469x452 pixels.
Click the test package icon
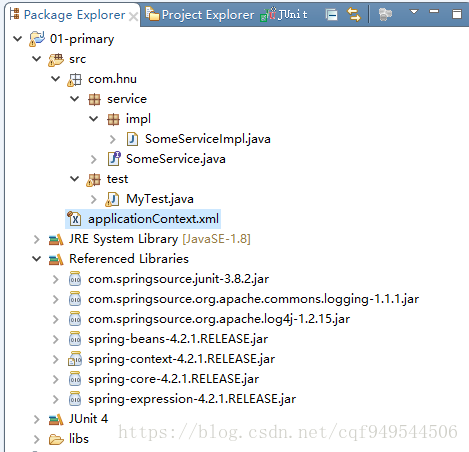tap(93, 179)
